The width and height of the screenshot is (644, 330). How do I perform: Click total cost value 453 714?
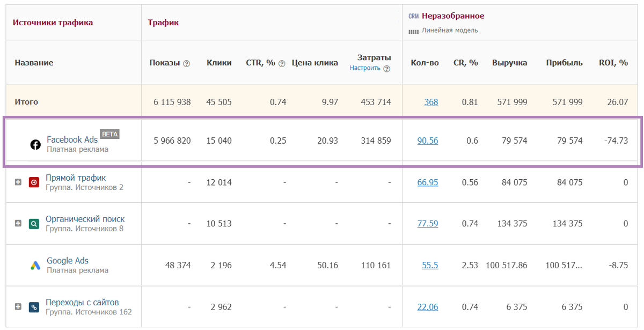click(x=375, y=102)
